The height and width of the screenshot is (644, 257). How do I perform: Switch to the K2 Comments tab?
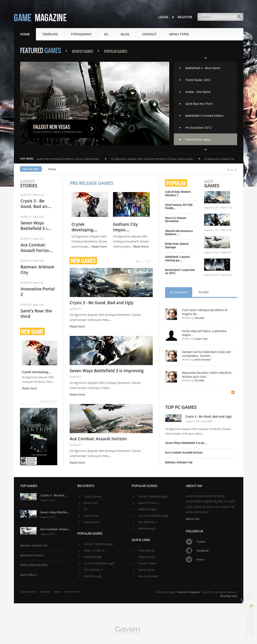178,292
